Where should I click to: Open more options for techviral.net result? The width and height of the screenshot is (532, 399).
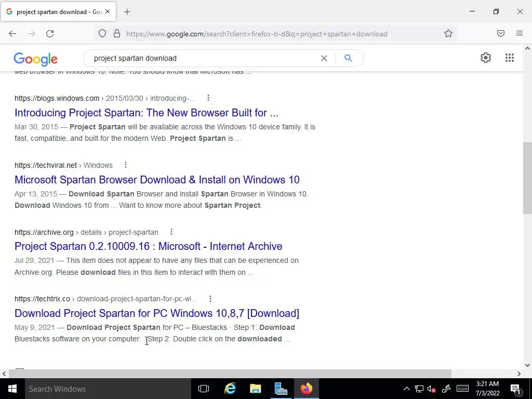126,165
